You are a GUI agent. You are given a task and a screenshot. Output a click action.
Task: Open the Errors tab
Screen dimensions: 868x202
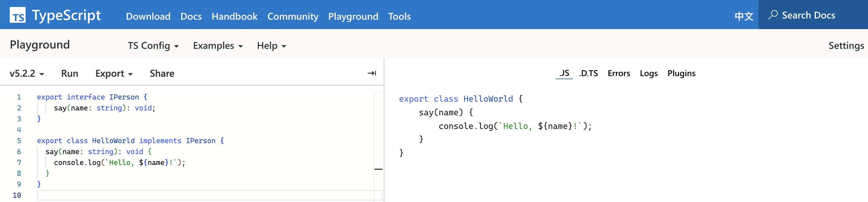coord(619,73)
